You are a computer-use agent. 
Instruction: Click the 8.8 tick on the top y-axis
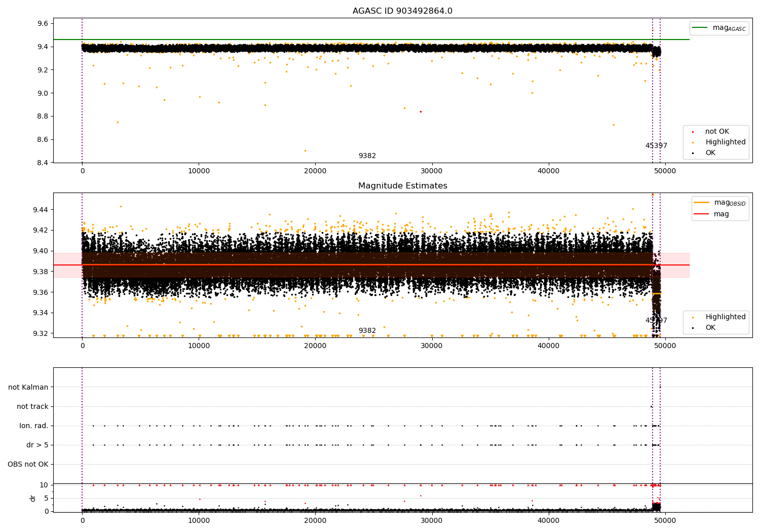(43, 117)
